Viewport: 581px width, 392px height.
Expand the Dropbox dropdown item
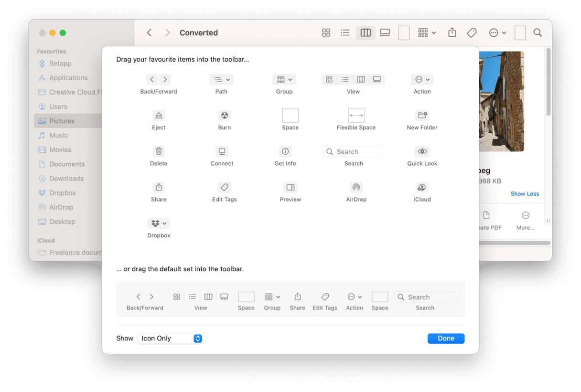pyautogui.click(x=159, y=223)
